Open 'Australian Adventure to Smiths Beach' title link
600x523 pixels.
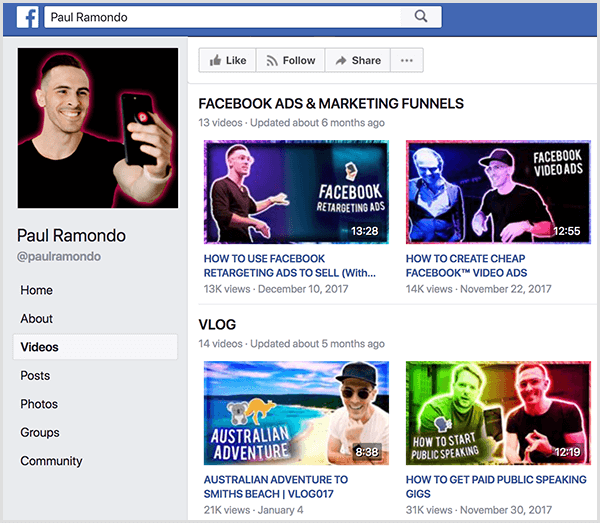[276, 487]
